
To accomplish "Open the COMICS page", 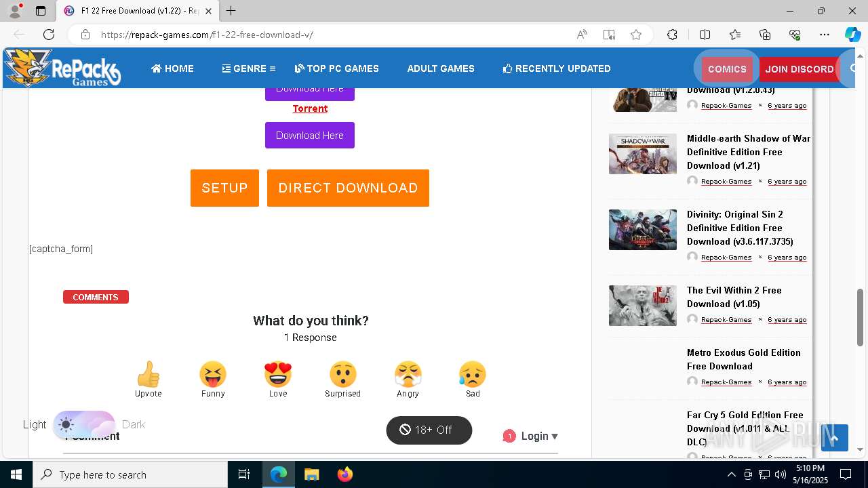I will click(x=727, y=69).
